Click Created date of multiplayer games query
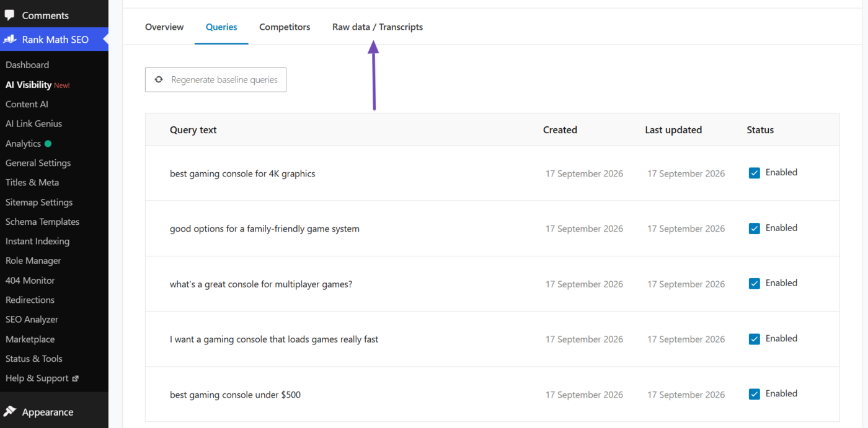Image resolution: width=868 pixels, height=428 pixels. click(584, 284)
